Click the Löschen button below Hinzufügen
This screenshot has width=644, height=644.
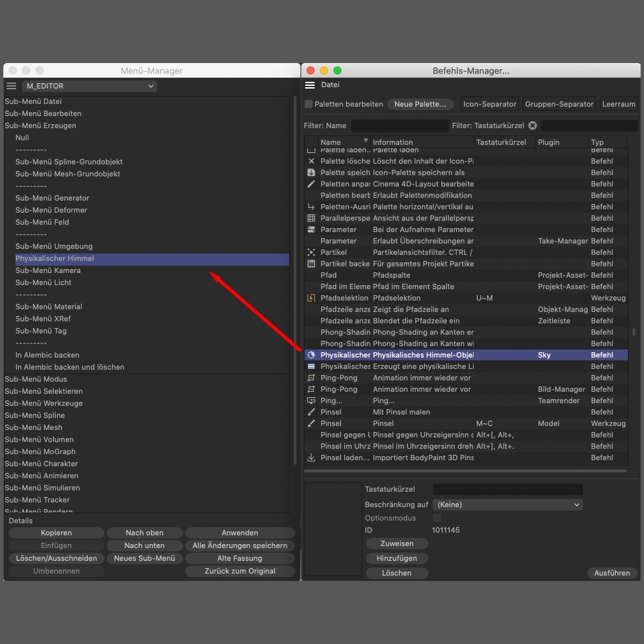[396, 573]
